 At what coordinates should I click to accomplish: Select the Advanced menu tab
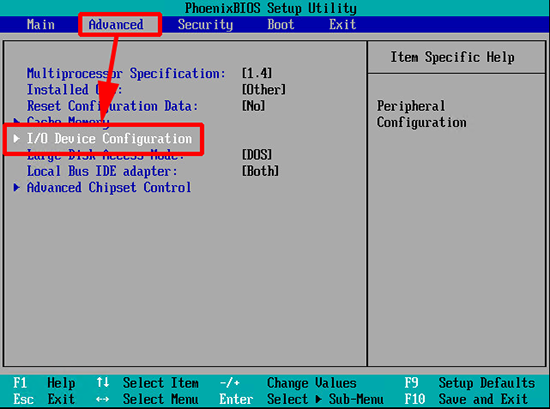tap(116, 25)
